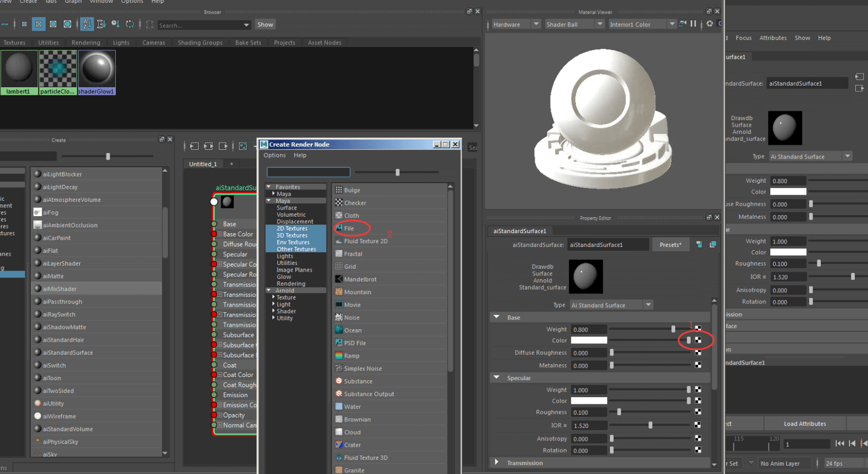This screenshot has width=868, height=474.
Task: Click the map button for Metalness in Property Editor
Action: click(x=698, y=365)
